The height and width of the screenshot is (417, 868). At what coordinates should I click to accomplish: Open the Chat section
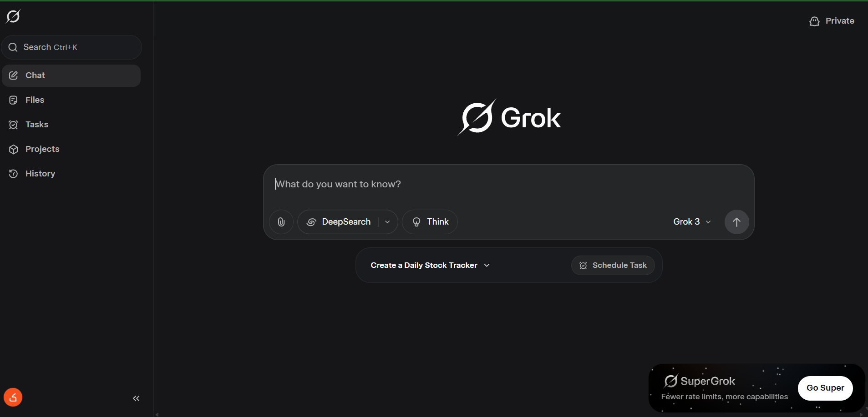(x=71, y=75)
